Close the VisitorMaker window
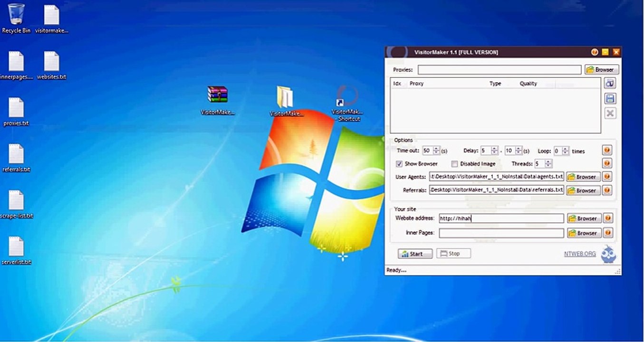Screen dimensions: 644x342 tap(616, 52)
